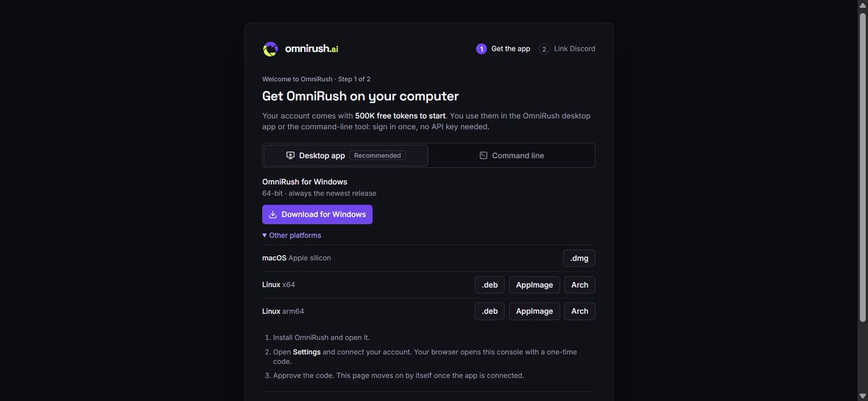
Task: Download the Linux arm64 AppImage
Action: [x=534, y=311]
